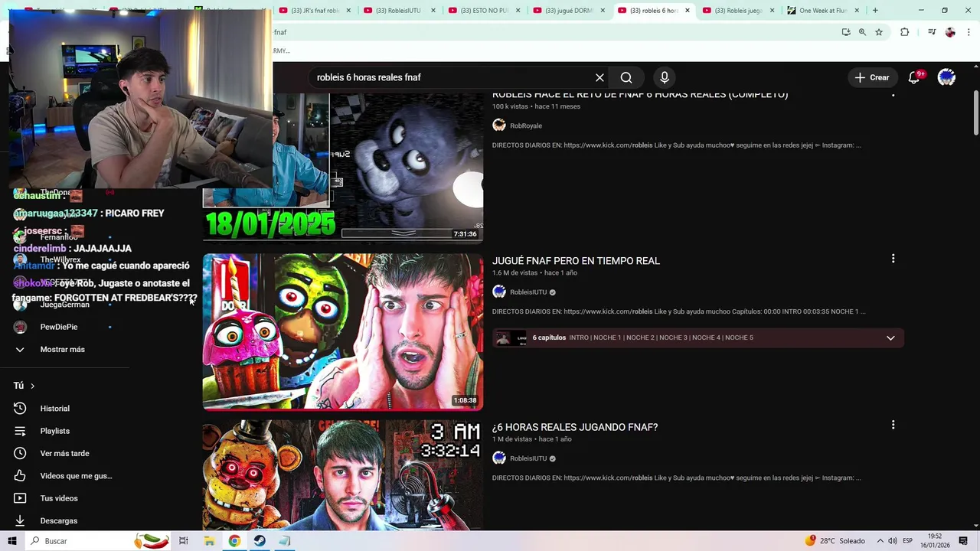
Task: Switch to the ESTO NO PU browser tab
Action: coord(483,11)
